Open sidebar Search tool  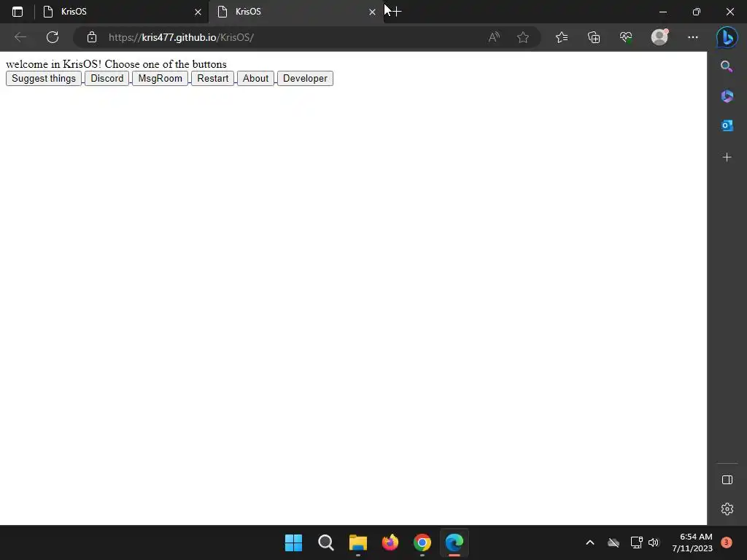point(727,66)
